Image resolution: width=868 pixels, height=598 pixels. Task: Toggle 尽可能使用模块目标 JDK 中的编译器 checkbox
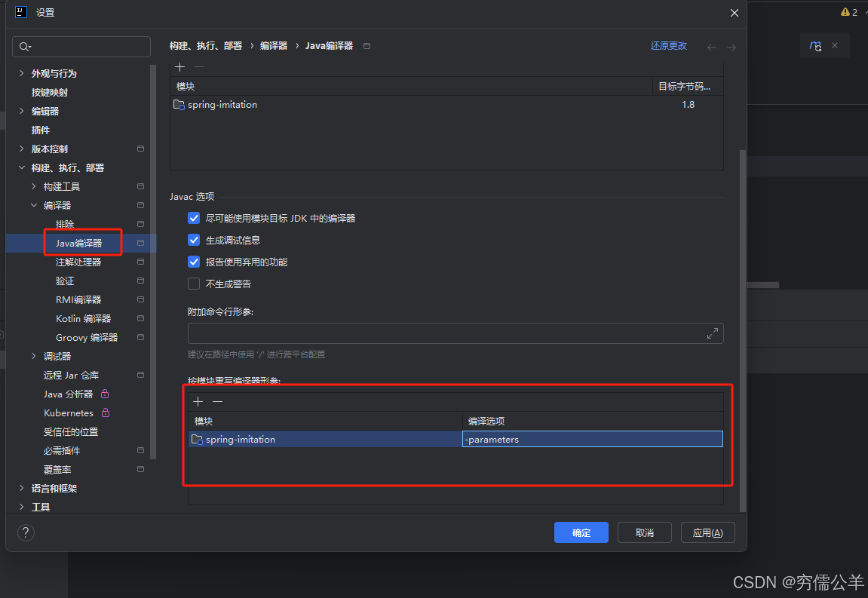pos(194,218)
